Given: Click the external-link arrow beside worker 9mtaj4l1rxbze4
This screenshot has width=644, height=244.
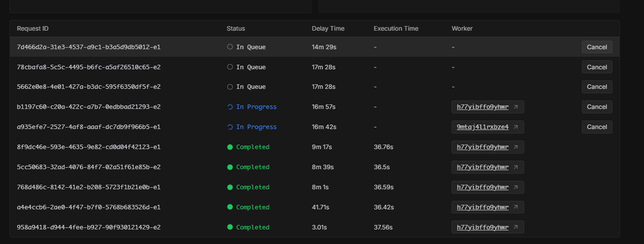Looking at the screenshot, I should tap(516, 127).
